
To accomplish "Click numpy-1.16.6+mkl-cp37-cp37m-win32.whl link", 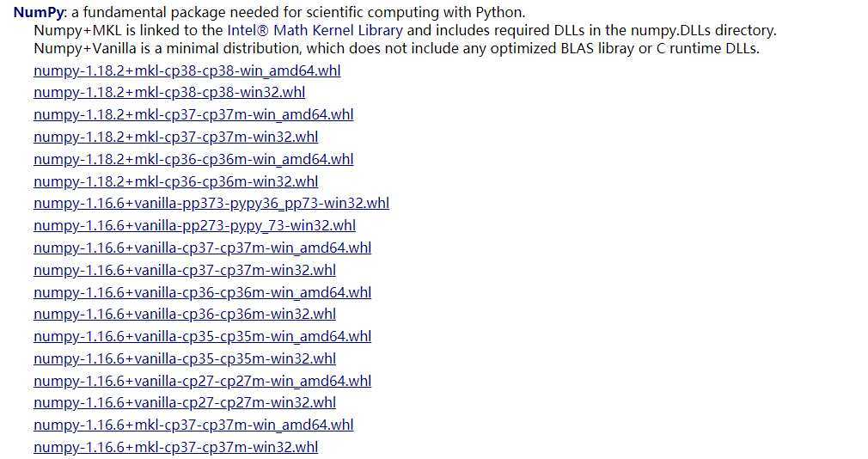I will tap(176, 447).
